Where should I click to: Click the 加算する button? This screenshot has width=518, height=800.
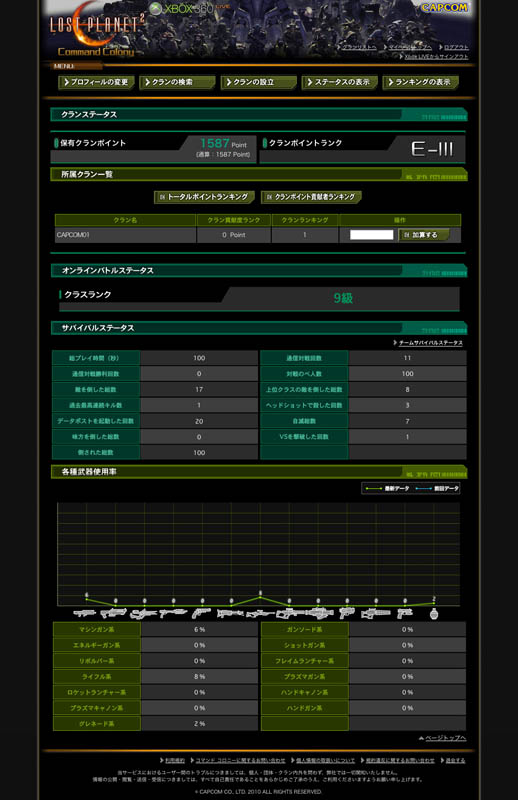coord(424,235)
